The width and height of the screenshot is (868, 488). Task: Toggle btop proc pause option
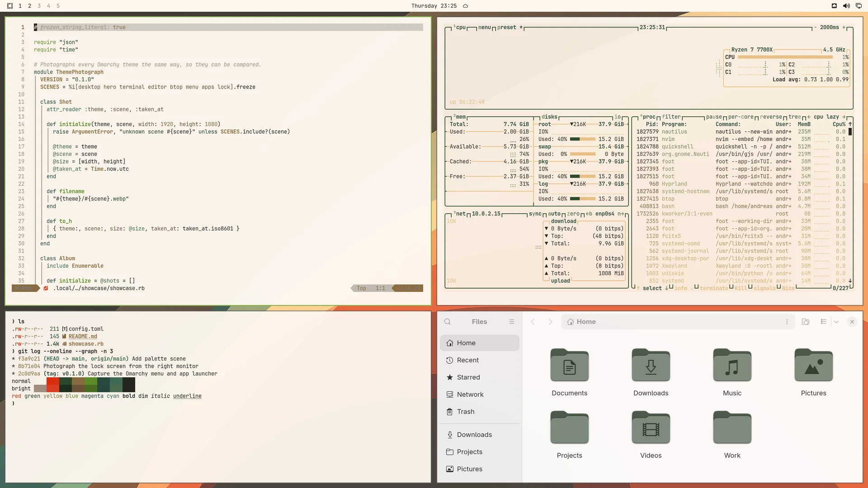714,117
